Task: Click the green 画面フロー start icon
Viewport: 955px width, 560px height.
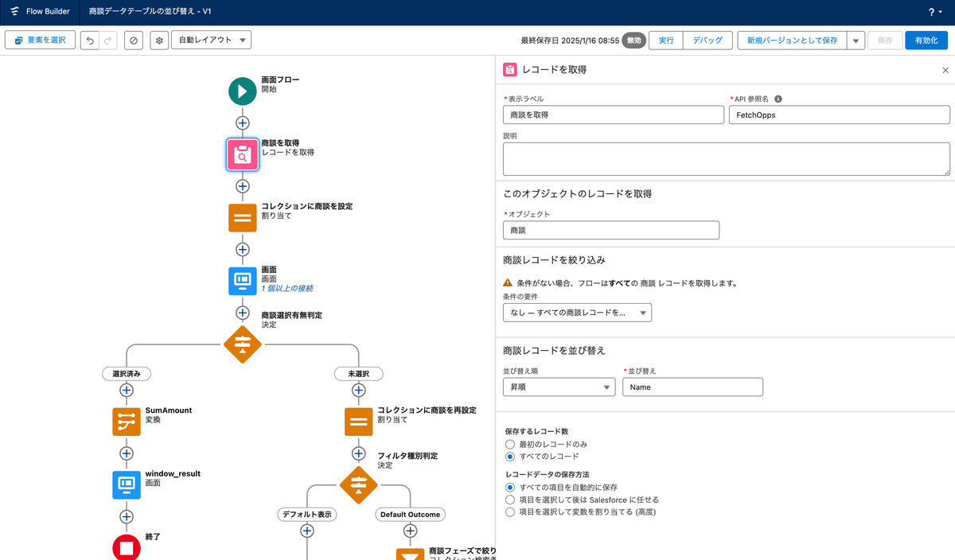Action: click(x=243, y=91)
